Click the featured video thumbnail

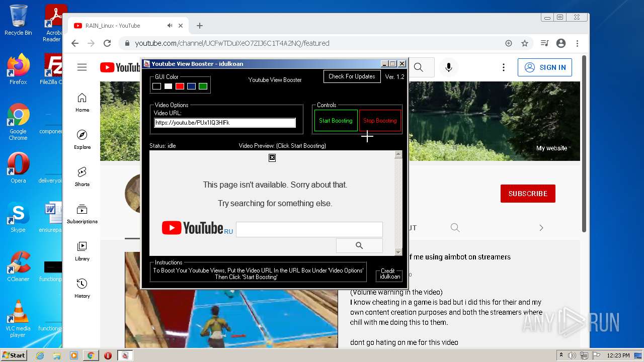point(231,300)
